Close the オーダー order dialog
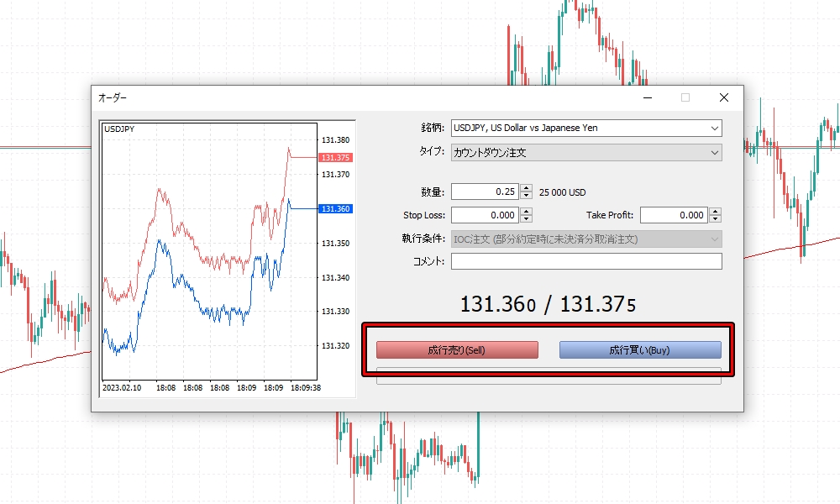 723,97
